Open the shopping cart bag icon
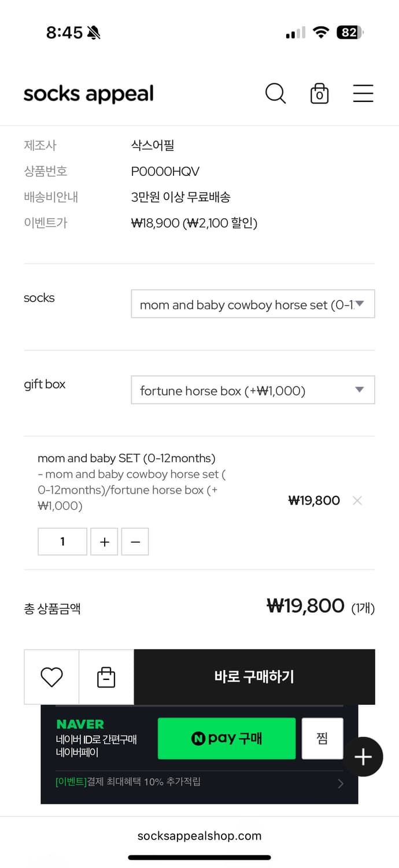399x868 pixels. point(319,93)
